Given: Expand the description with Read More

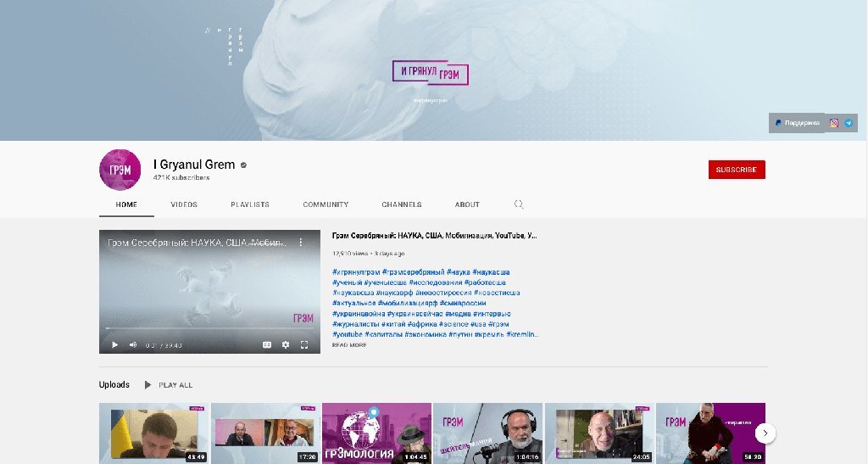Looking at the screenshot, I should coord(349,345).
